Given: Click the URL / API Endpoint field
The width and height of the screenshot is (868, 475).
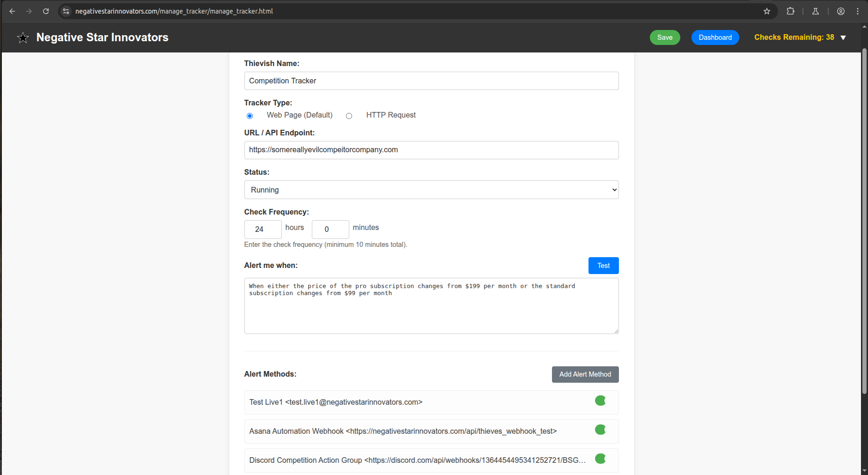Looking at the screenshot, I should point(431,150).
